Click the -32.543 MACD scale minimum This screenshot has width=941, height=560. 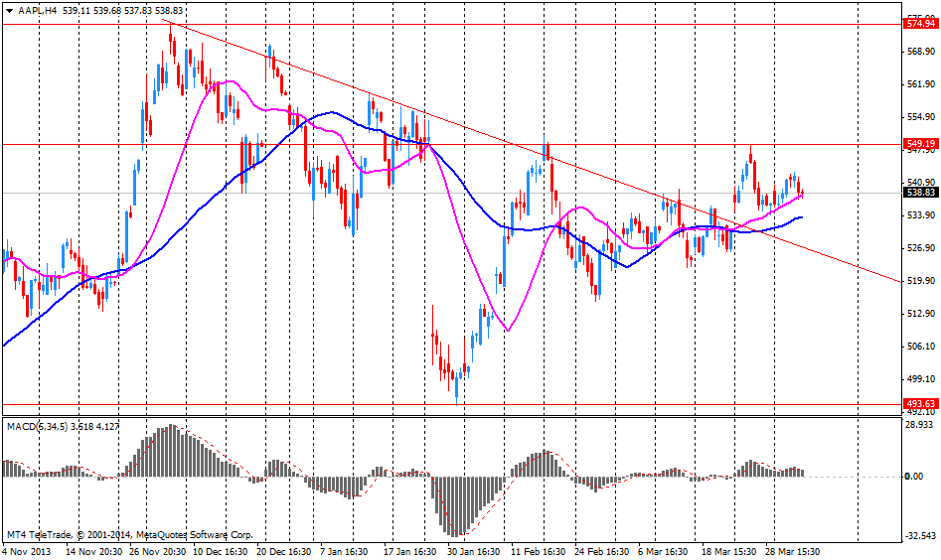[920, 535]
